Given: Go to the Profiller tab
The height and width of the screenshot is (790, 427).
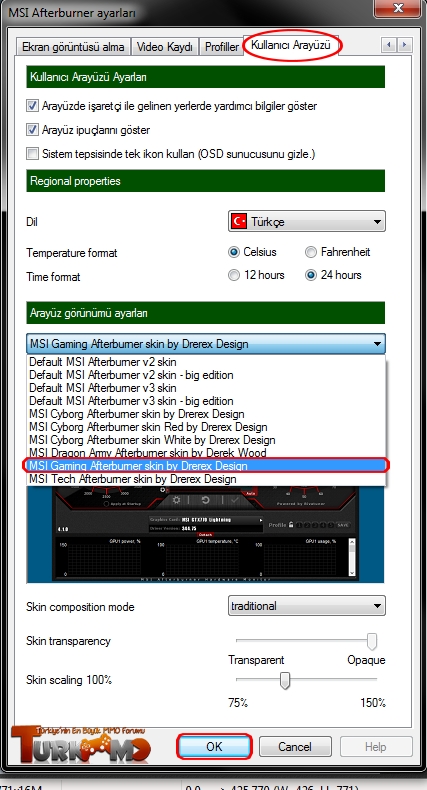Looking at the screenshot, I should [x=222, y=47].
